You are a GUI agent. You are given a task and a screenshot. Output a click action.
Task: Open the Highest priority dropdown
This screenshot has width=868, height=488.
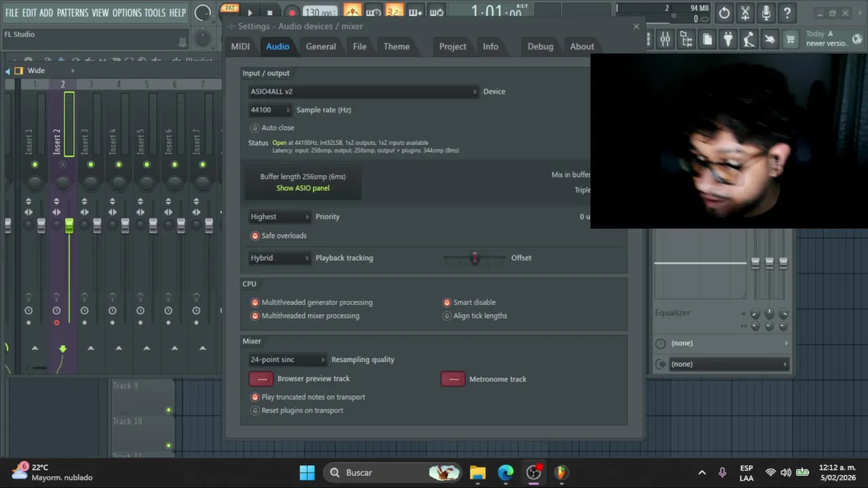pyautogui.click(x=279, y=217)
